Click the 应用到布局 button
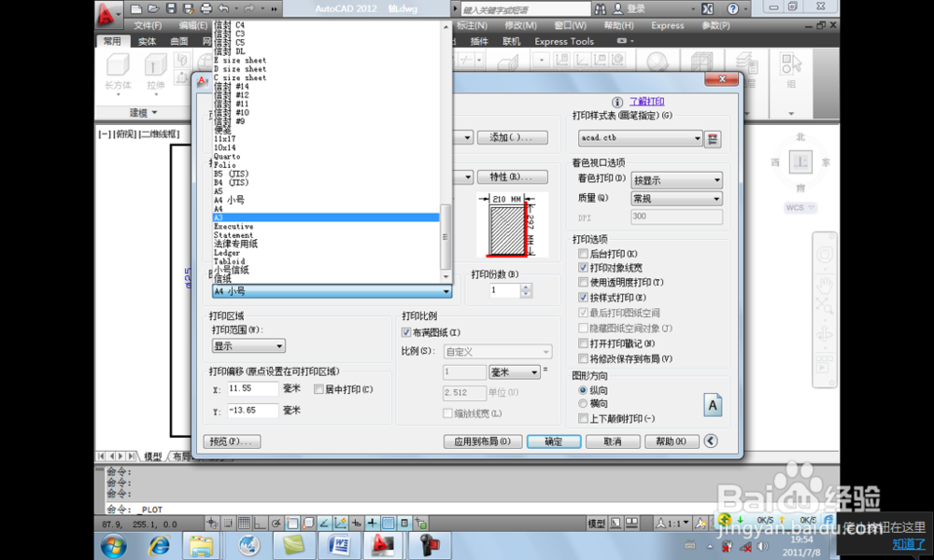934x560 pixels. (x=483, y=441)
